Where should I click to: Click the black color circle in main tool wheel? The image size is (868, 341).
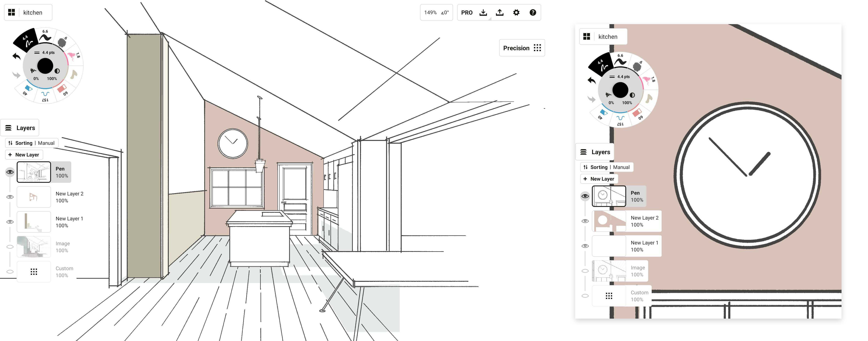coord(45,66)
